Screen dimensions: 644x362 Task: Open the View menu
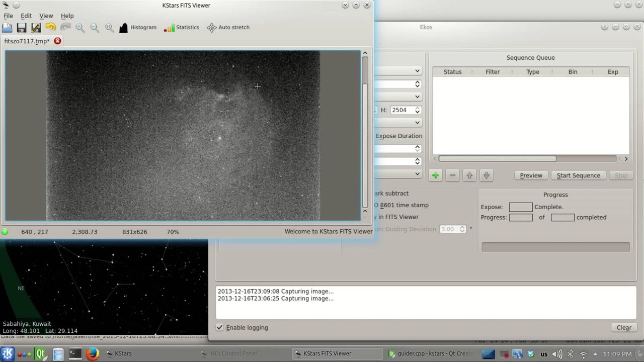46,16
